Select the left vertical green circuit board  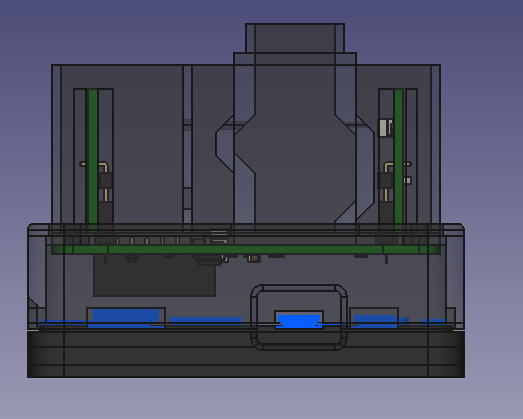(93, 159)
